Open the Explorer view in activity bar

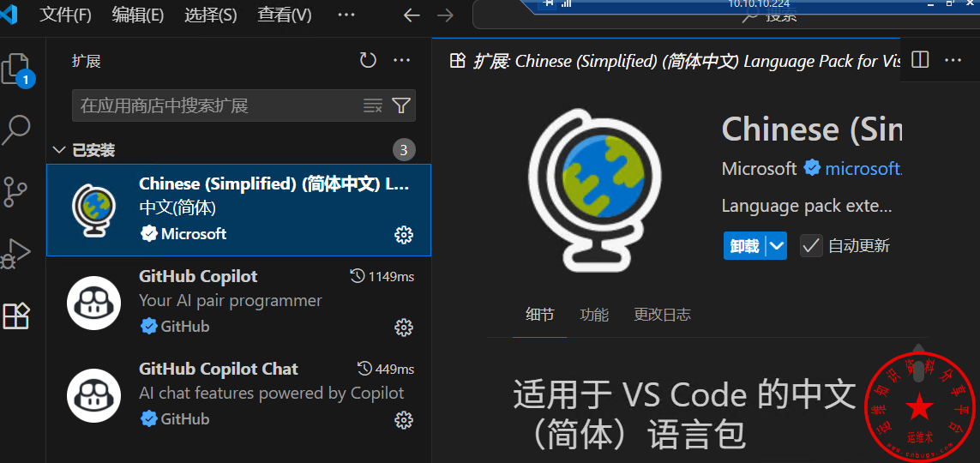point(17,69)
